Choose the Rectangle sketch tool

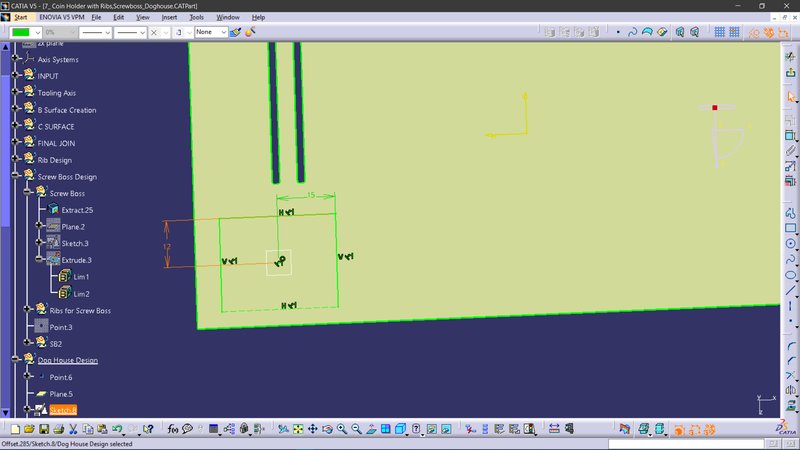pos(790,228)
